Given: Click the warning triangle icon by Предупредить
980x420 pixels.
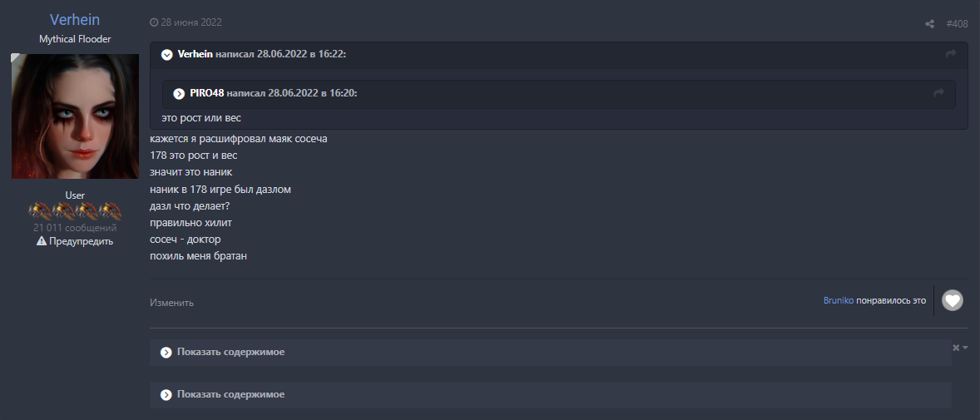Looking at the screenshot, I should [x=42, y=241].
